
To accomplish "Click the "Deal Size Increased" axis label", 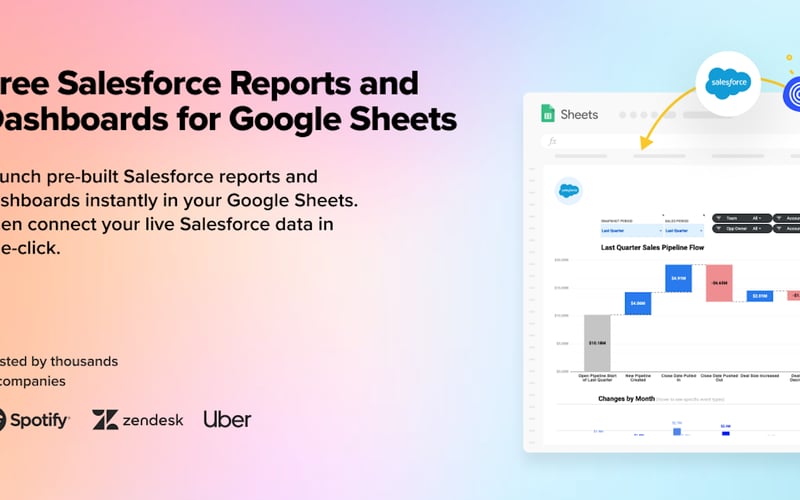I will tap(760, 376).
